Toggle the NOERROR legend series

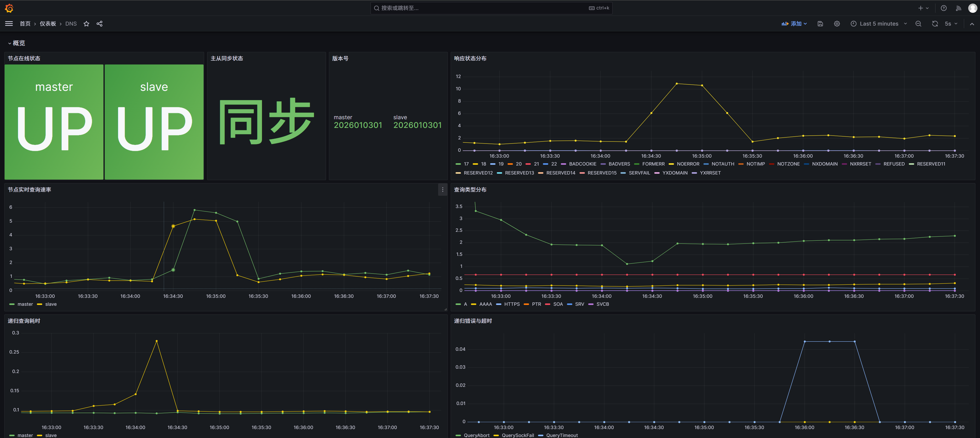[688, 164]
